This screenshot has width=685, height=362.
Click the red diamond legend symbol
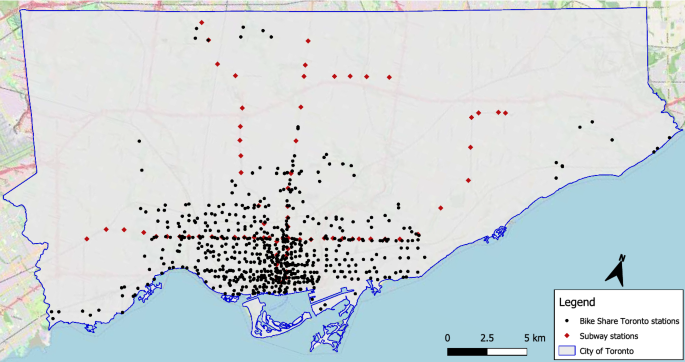[567, 336]
